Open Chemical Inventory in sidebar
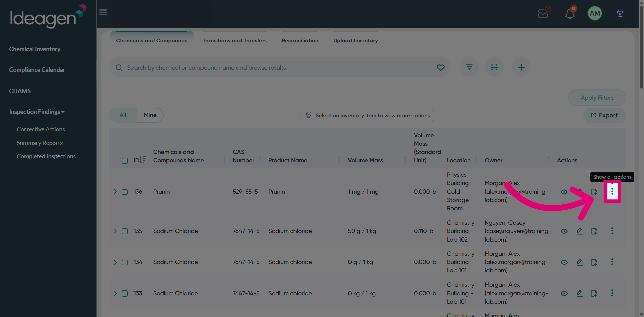644x317 pixels. 35,49
